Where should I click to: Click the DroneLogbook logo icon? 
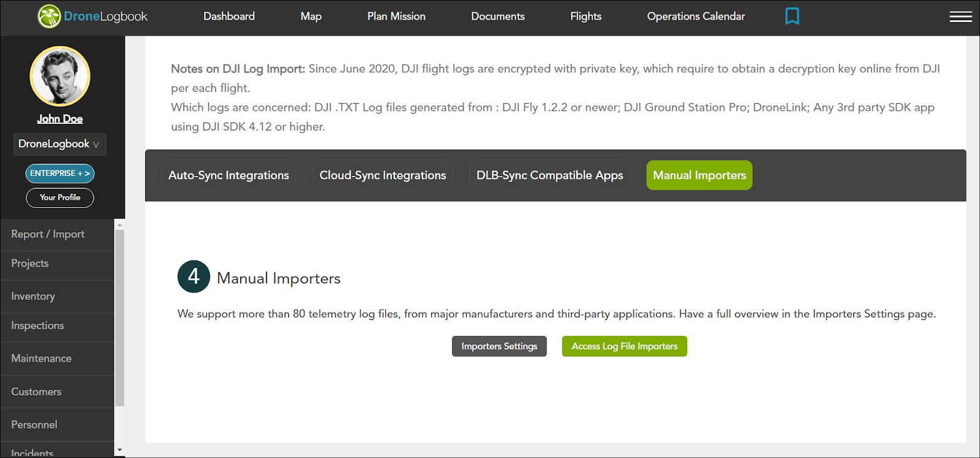tap(49, 17)
